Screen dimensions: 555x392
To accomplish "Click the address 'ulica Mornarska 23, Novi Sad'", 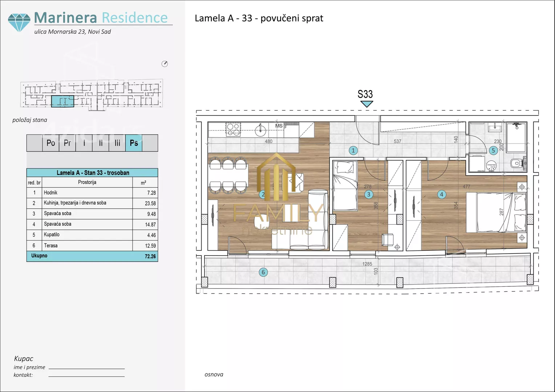I will pos(73,32).
